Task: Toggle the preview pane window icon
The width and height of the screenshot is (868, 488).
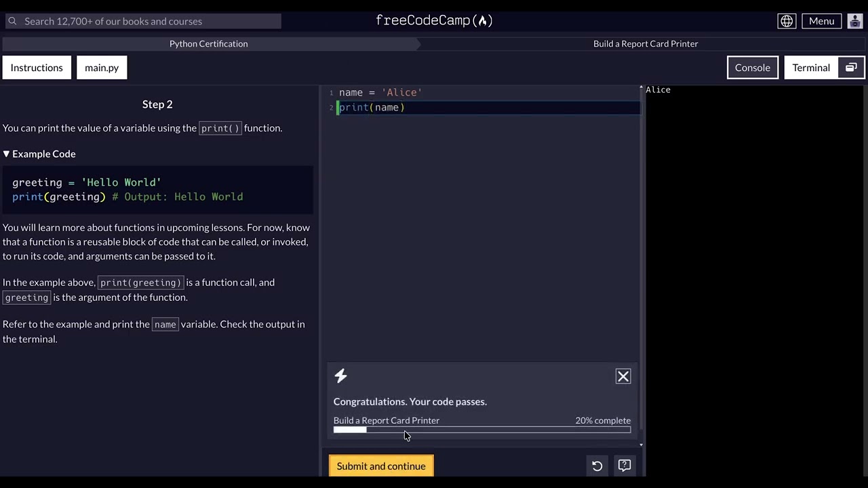Action: (851, 68)
